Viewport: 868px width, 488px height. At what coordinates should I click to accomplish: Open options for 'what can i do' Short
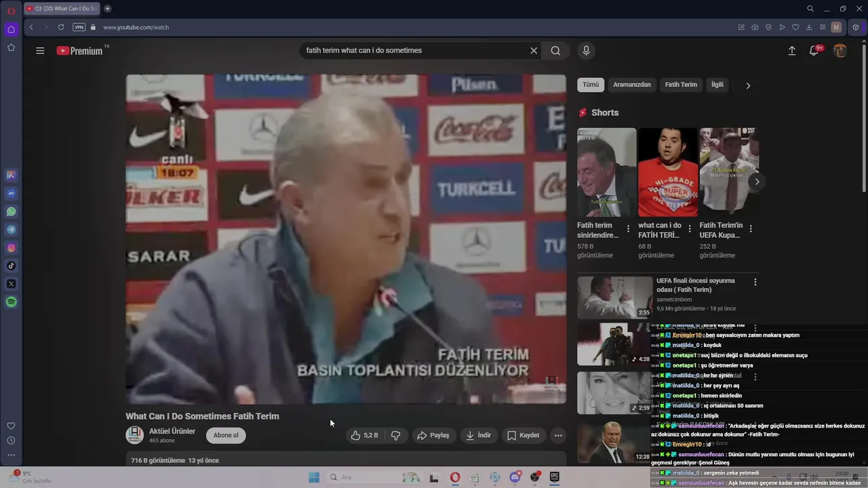[x=690, y=228]
